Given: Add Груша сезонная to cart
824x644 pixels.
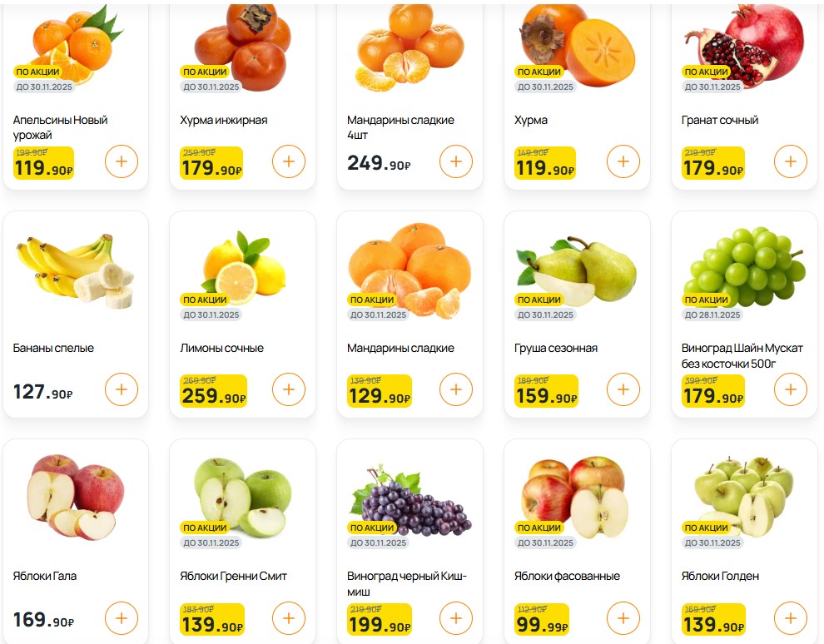Looking at the screenshot, I should (623, 389).
